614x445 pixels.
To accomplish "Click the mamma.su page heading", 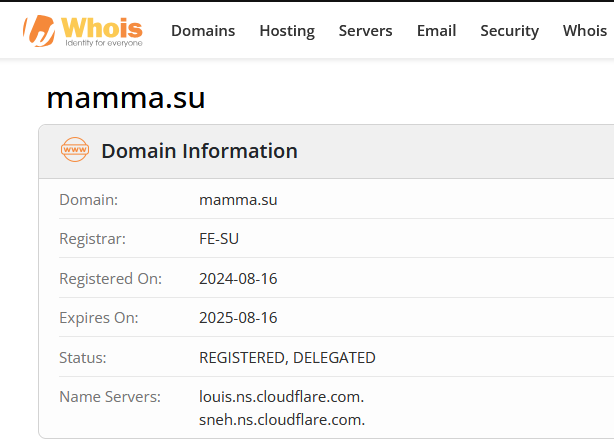I will tap(126, 98).
